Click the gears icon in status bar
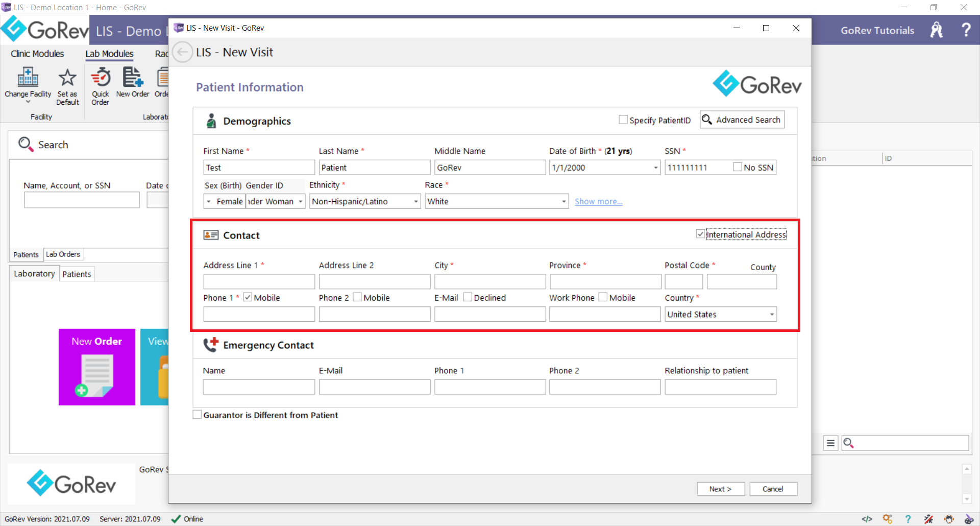The width and height of the screenshot is (980, 526). [888, 519]
